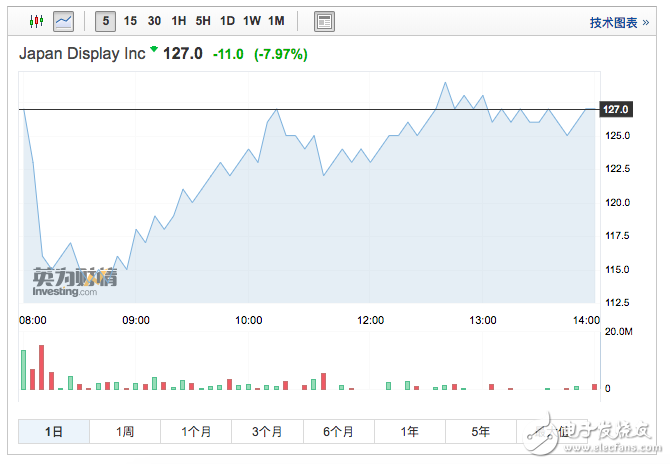670x464 pixels.
Task: Choose the 1H interval
Action: [x=179, y=21]
